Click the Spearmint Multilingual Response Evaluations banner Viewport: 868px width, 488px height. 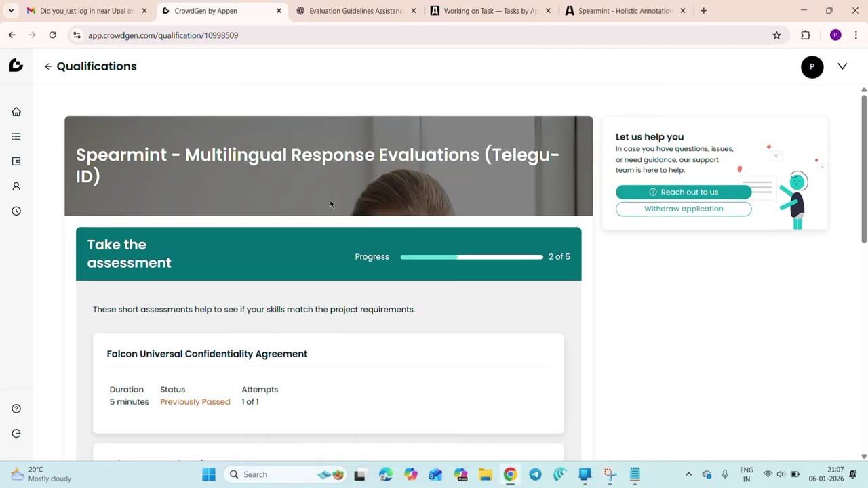pos(328,166)
